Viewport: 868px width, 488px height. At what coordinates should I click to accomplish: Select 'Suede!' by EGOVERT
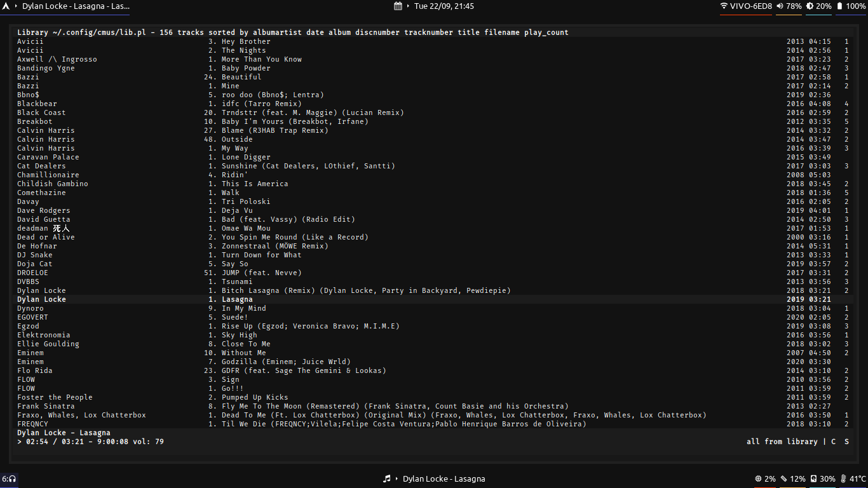pos(434,317)
